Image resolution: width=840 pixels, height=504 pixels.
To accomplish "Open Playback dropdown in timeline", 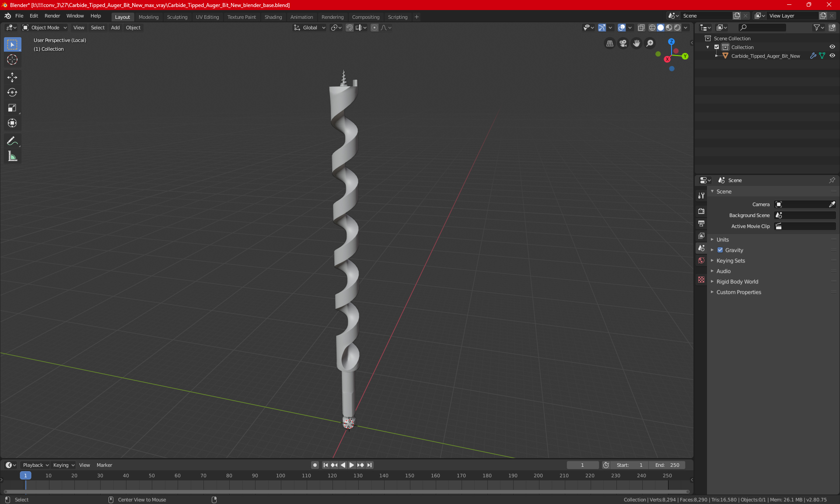I will 35,465.
